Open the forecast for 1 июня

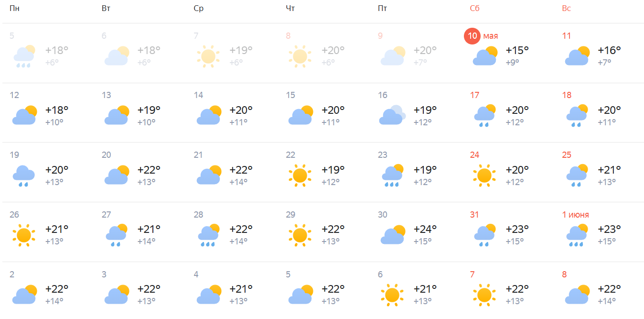point(575,215)
